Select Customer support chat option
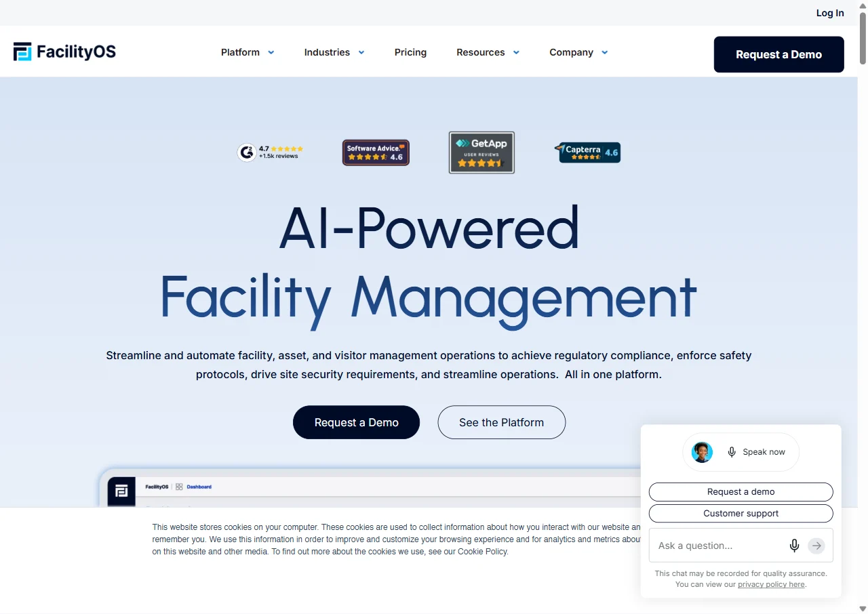The width and height of the screenshot is (868, 614). (x=741, y=514)
